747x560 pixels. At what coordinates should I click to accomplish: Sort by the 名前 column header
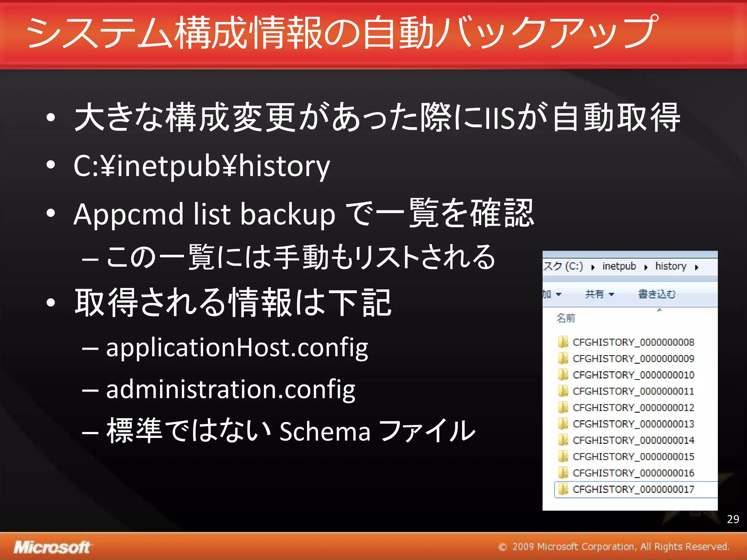[x=566, y=318]
